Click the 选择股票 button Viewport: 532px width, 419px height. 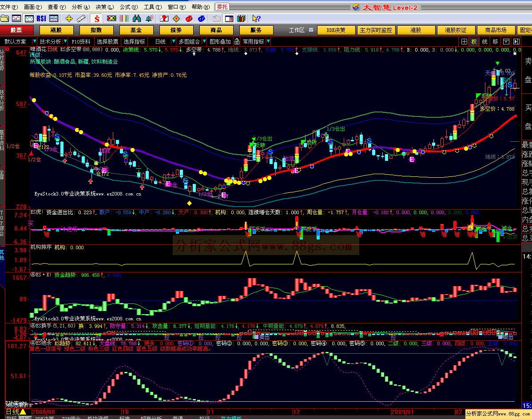pos(107,41)
